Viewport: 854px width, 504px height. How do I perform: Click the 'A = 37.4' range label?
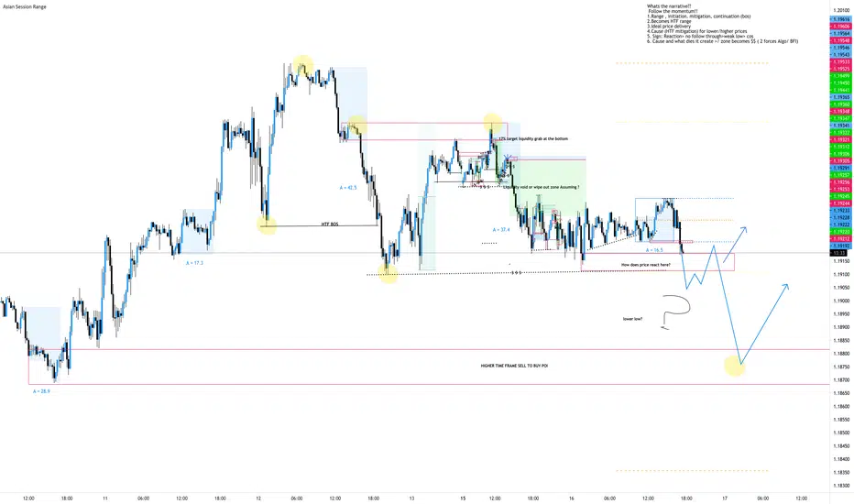click(x=501, y=229)
